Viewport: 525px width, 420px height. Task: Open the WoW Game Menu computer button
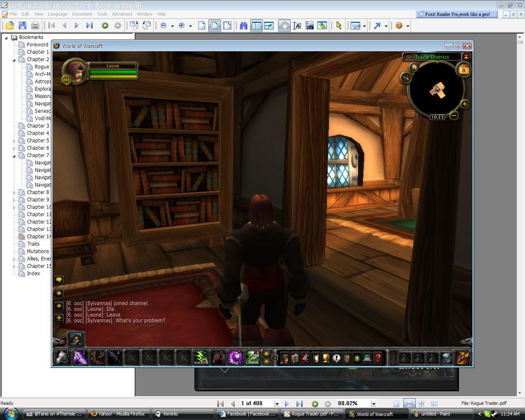point(367,358)
